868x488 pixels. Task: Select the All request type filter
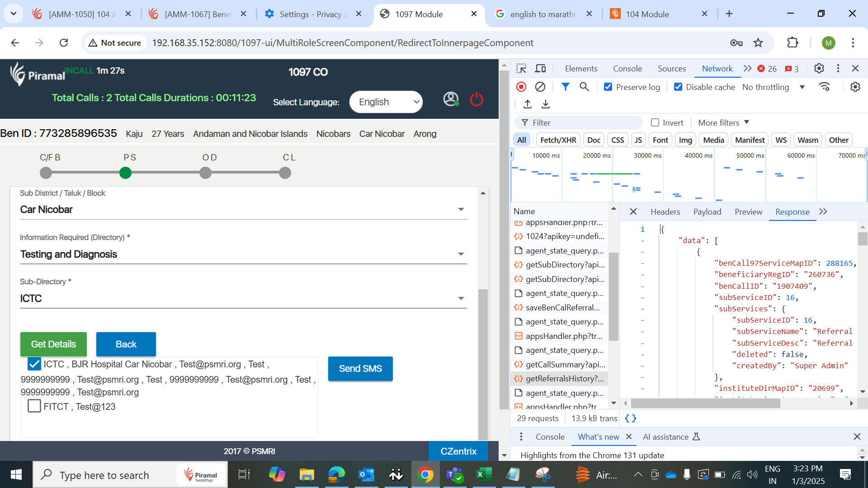(521, 140)
